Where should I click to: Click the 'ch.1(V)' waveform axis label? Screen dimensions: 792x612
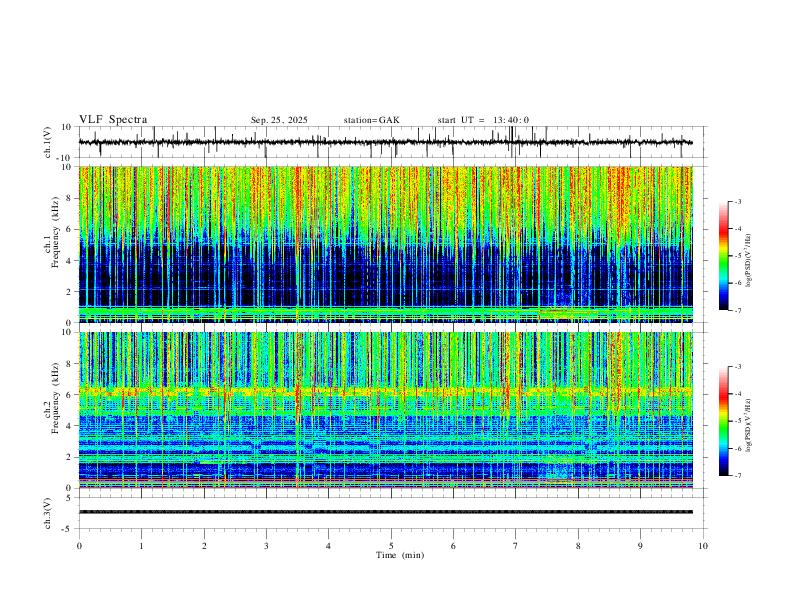[48, 142]
